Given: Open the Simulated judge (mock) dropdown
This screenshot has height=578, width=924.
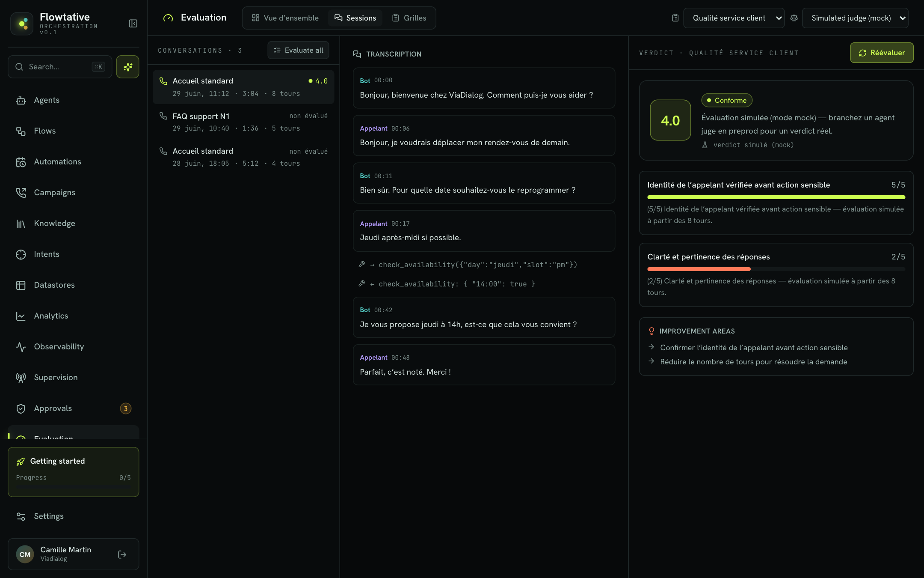Looking at the screenshot, I should [x=855, y=18].
